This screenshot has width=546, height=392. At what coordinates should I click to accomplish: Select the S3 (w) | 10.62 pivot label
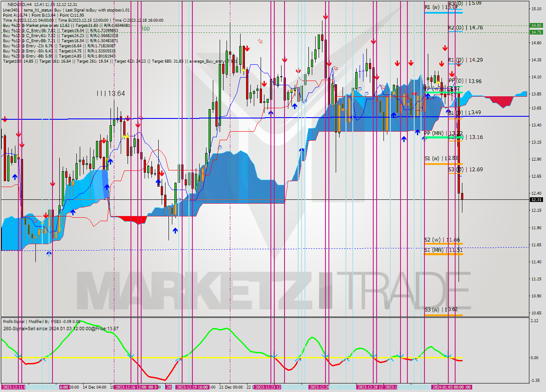pos(441,310)
